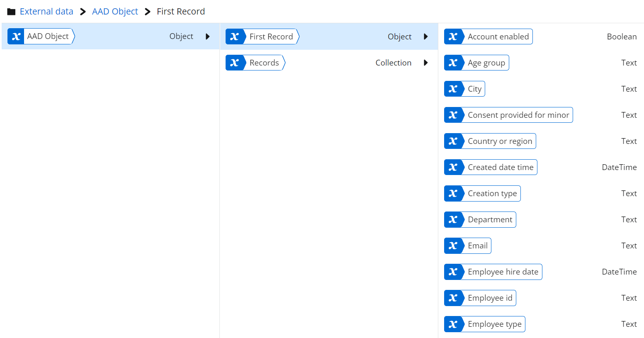This screenshot has height=338, width=644.
Task: Click variable icon of AAD Object
Action: (16, 36)
